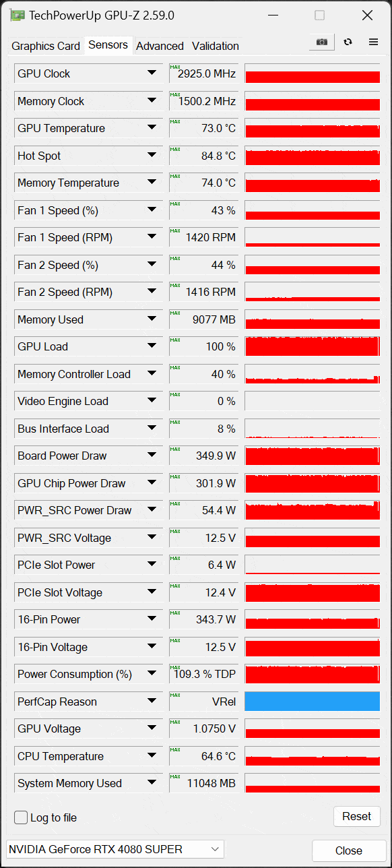Viewport: 392px width, 868px height.
Task: Switch to the Graphics Card tab
Action: coord(46,46)
